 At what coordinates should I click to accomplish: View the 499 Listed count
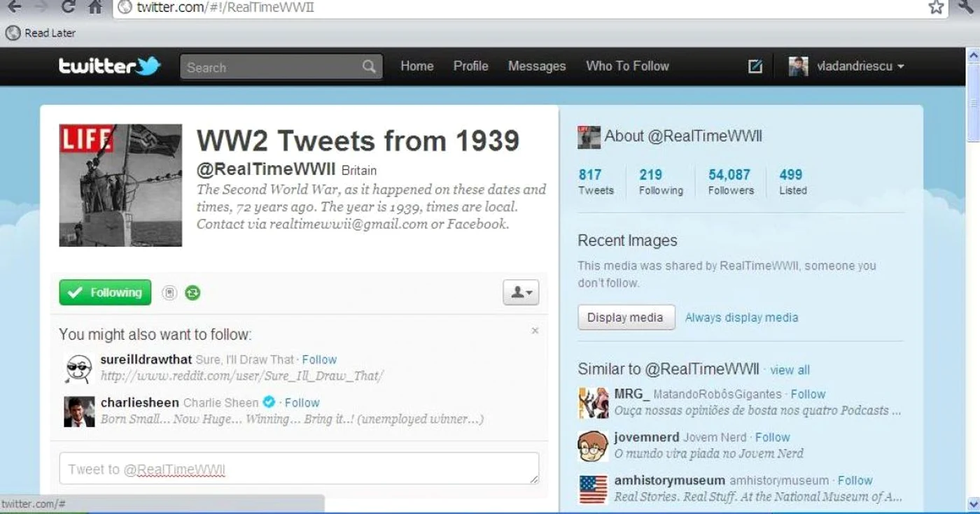pos(793,181)
